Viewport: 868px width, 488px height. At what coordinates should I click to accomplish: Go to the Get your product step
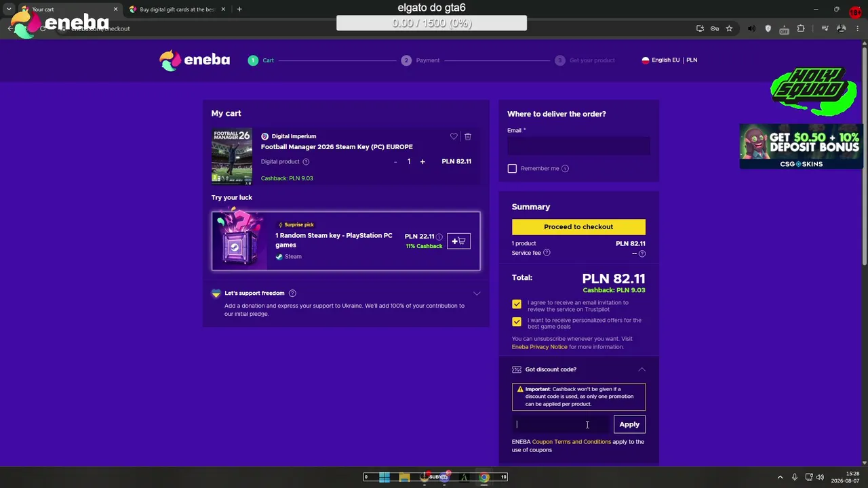pyautogui.click(x=585, y=60)
